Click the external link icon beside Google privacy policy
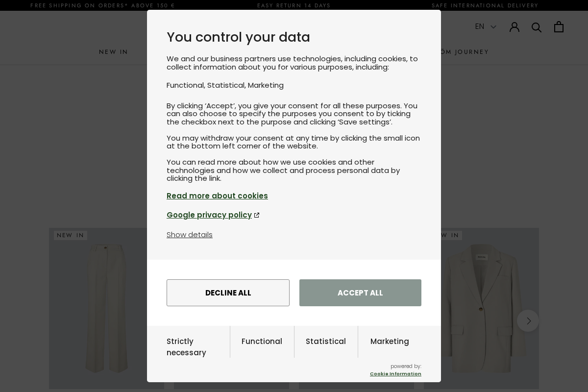The width and height of the screenshot is (588, 392). 257,215
